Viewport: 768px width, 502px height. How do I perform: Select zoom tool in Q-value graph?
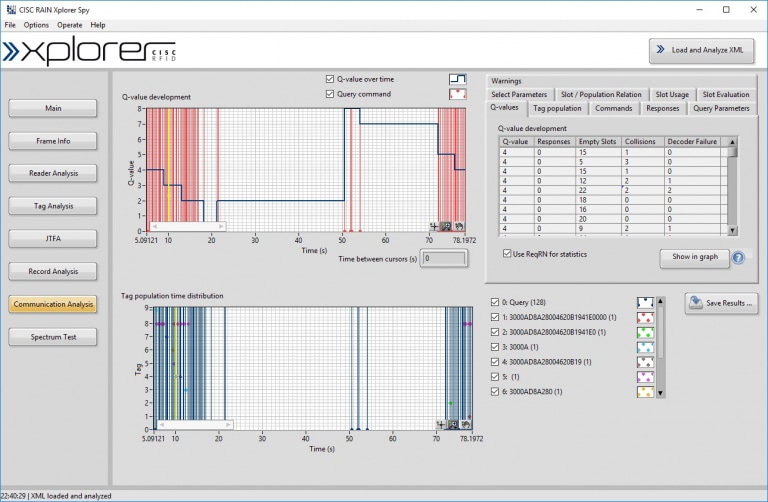tap(446, 226)
